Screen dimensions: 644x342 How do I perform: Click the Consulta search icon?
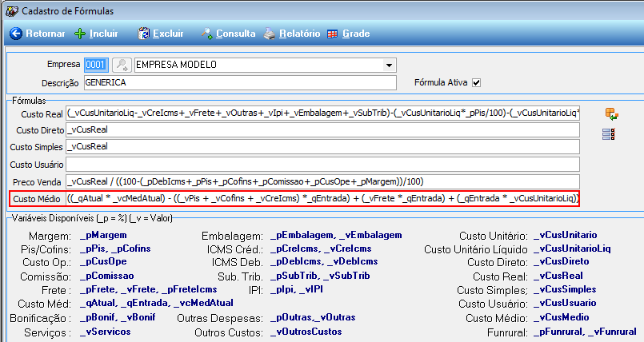pos(206,34)
